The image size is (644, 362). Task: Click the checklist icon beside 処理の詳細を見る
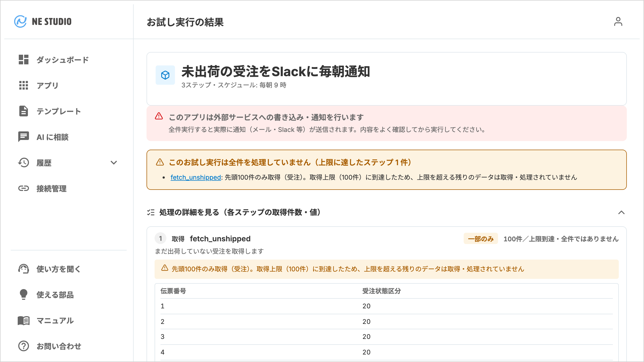click(x=151, y=212)
